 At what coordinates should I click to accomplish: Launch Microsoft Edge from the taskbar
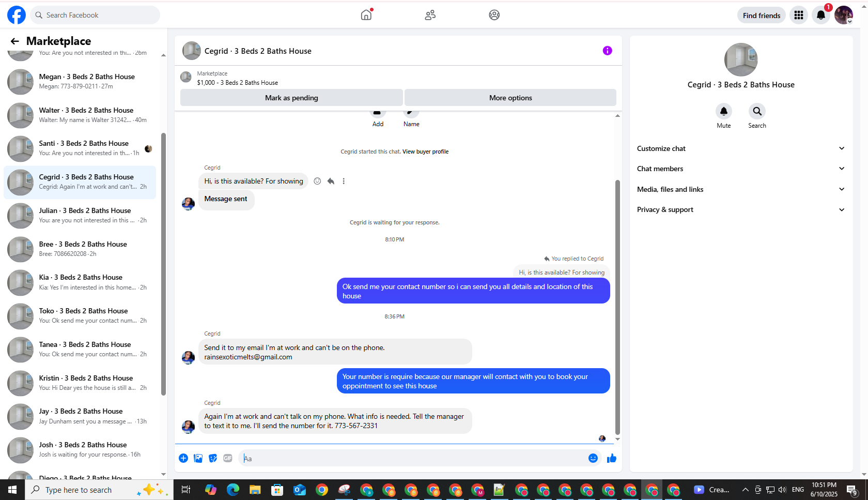(x=233, y=490)
